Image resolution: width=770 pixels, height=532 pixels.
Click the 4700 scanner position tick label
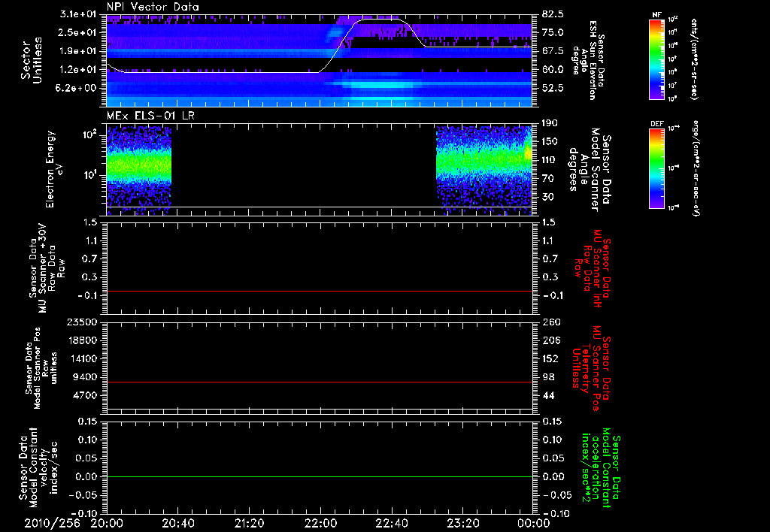86,395
